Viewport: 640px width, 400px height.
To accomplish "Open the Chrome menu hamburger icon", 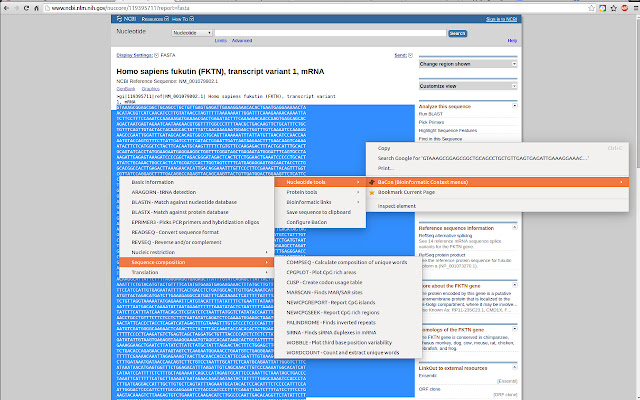I will pyautogui.click(x=636, y=8).
